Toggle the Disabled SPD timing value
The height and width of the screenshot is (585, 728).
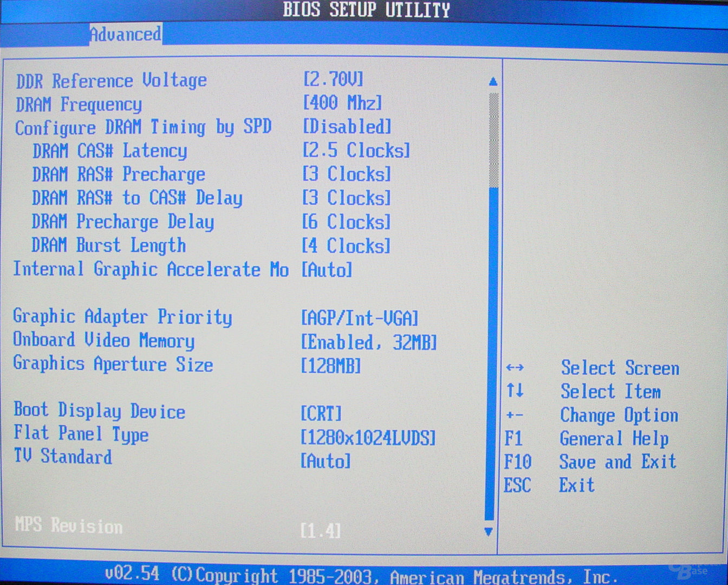[x=347, y=127]
